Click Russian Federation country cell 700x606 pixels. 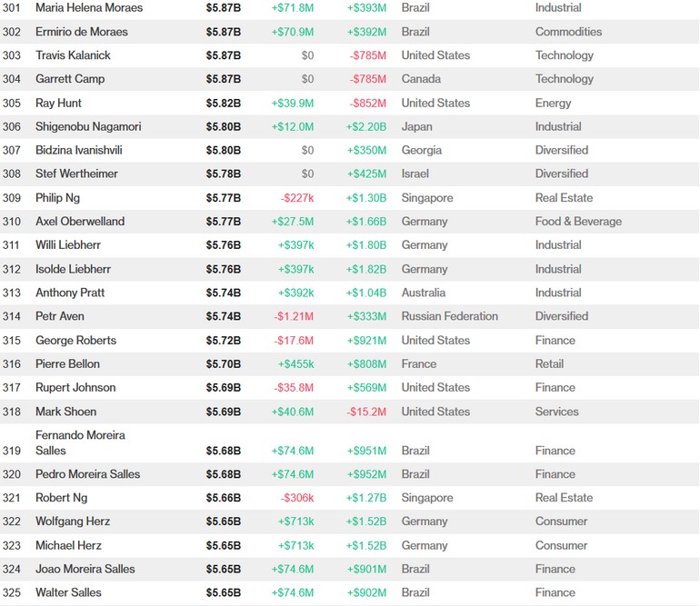coord(449,316)
